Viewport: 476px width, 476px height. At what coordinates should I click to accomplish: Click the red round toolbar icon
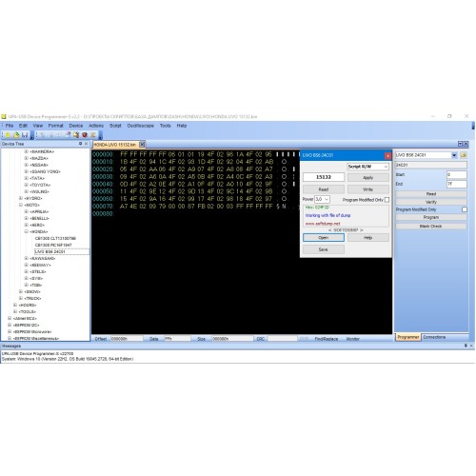pyautogui.click(x=85, y=135)
